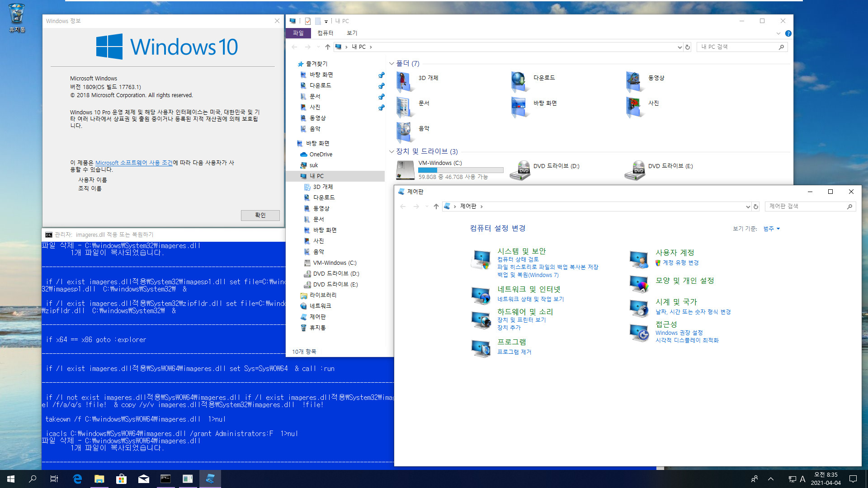
Task: Click the taskbar clock showing 오전 8:35
Action: click(x=826, y=479)
